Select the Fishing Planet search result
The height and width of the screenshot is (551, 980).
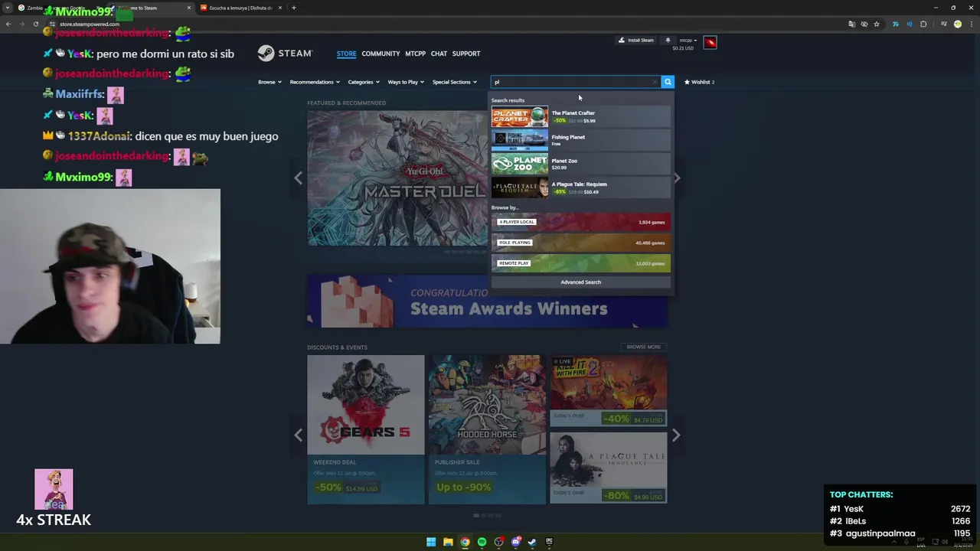[580, 140]
